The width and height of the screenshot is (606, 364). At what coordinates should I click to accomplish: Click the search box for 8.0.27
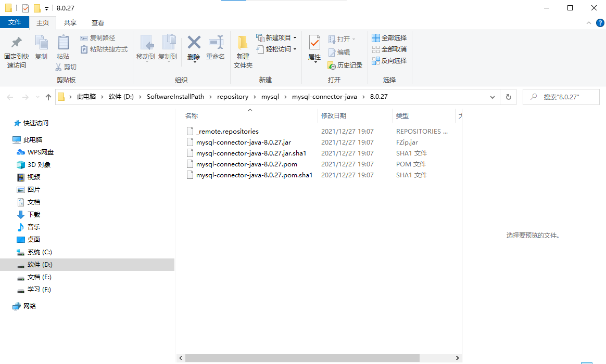(x=561, y=97)
